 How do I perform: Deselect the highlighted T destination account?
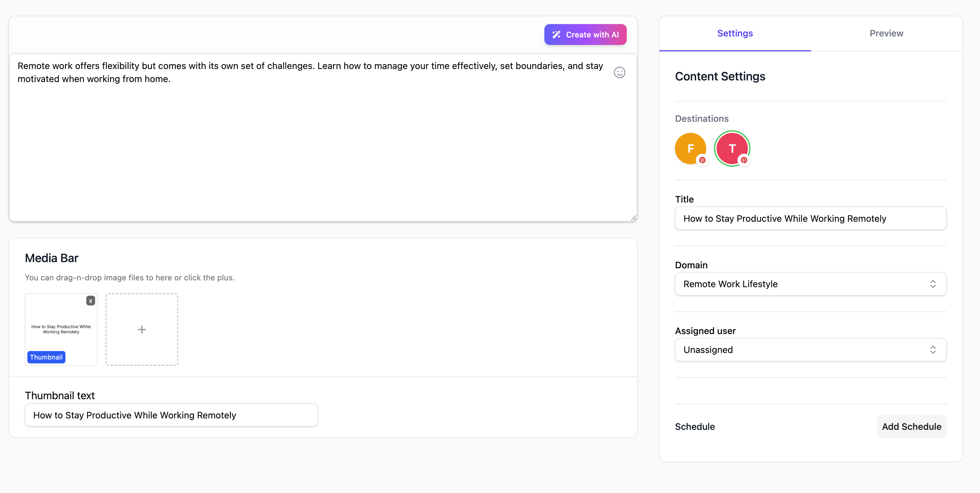[x=732, y=148]
